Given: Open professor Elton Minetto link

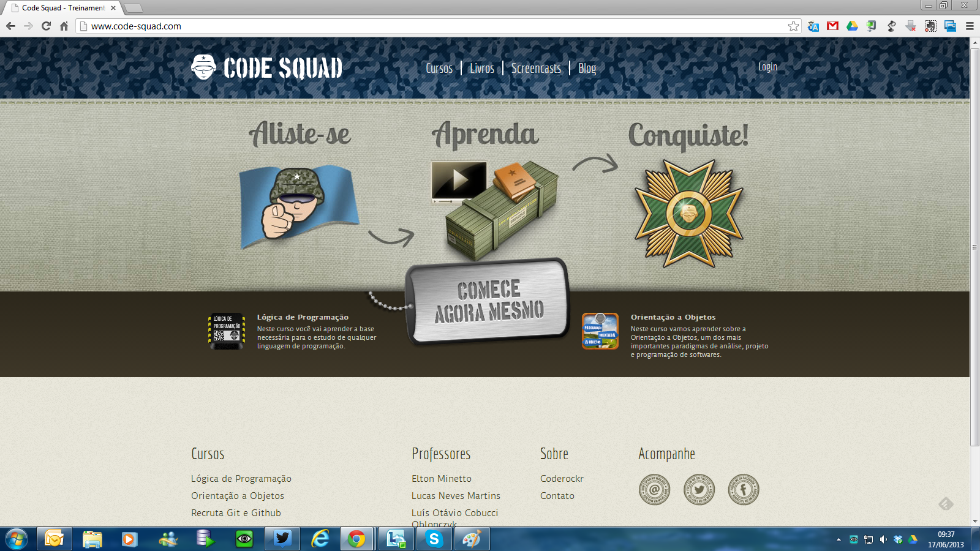Looking at the screenshot, I should pyautogui.click(x=442, y=479).
